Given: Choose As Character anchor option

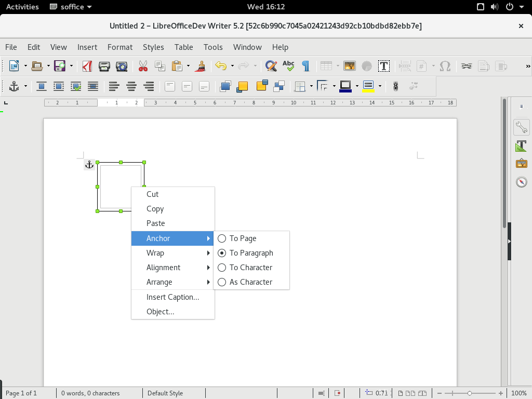Looking at the screenshot, I should [x=251, y=282].
